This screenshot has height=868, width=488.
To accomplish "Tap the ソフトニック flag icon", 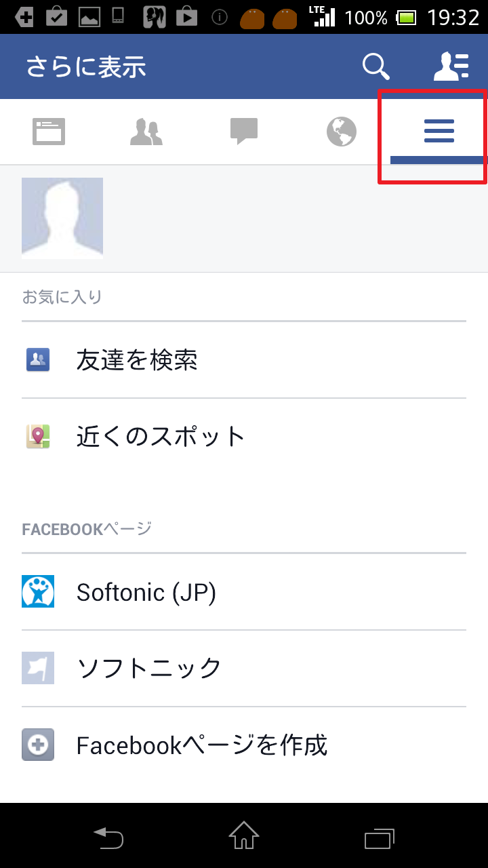I will tap(38, 668).
